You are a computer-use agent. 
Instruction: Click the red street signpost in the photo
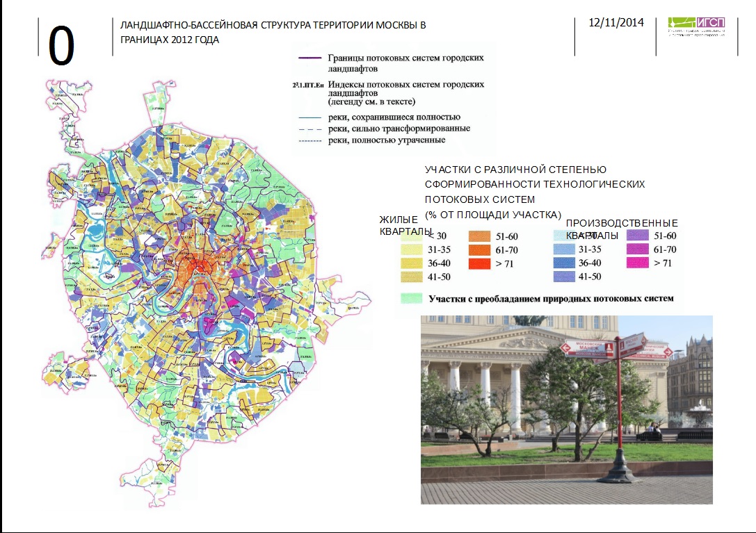tap(618, 407)
